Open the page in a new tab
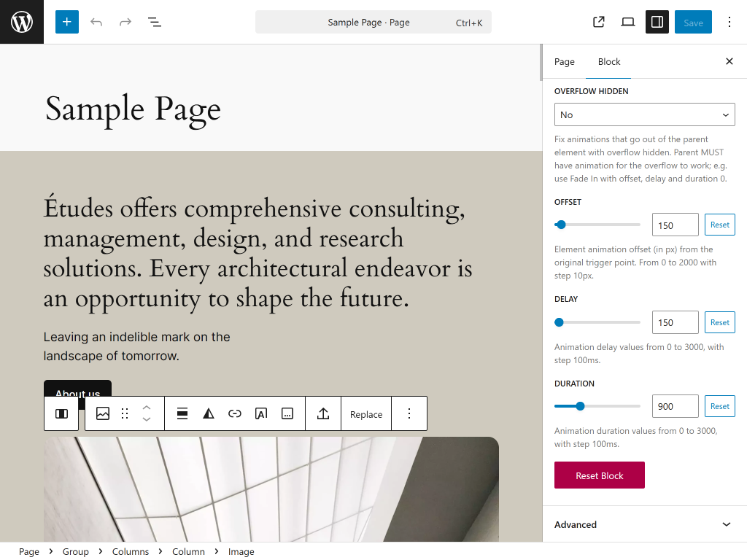This screenshot has height=560, width=747. tap(599, 22)
